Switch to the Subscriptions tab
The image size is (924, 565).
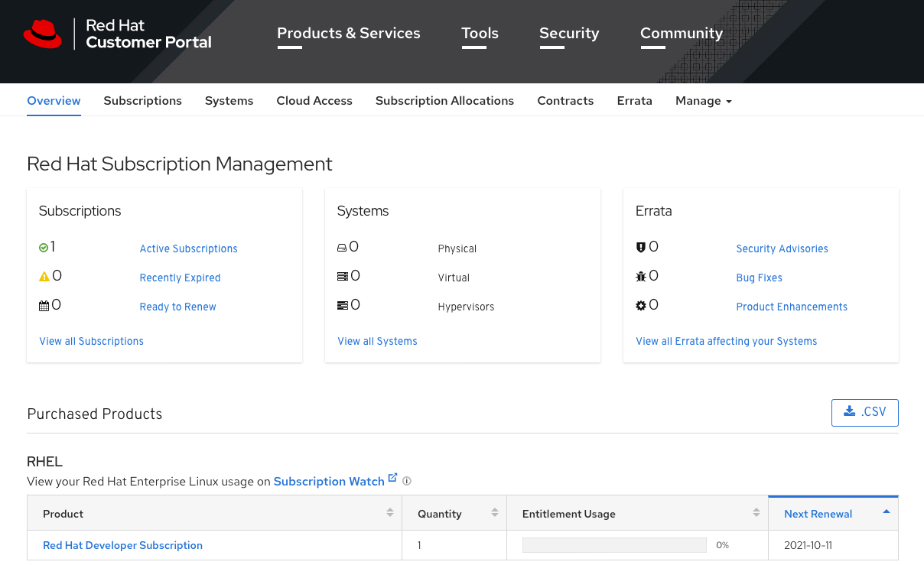pos(142,100)
